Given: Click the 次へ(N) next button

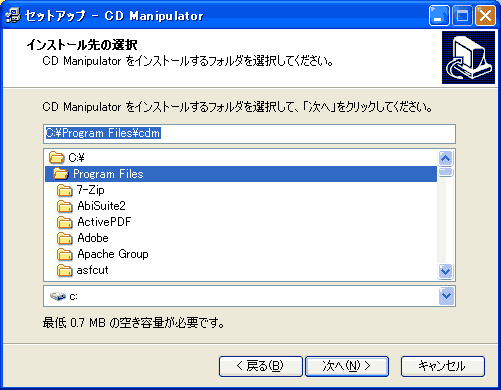Looking at the screenshot, I should click(x=347, y=366).
